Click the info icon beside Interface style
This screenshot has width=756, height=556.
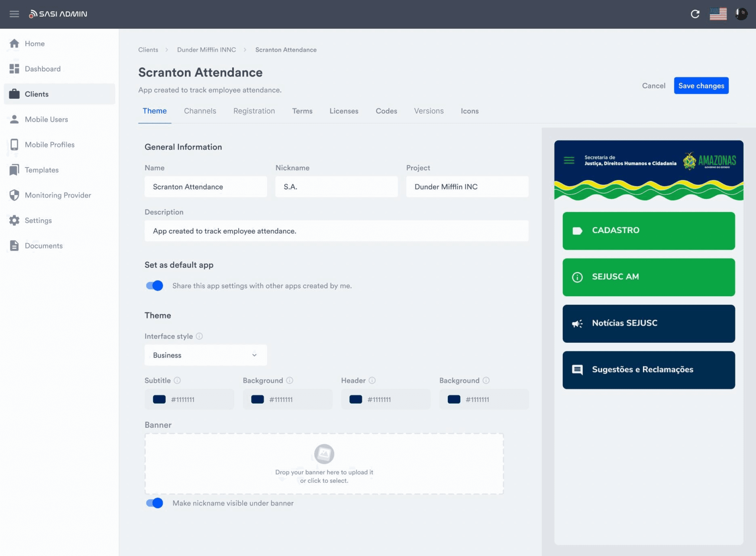point(199,336)
